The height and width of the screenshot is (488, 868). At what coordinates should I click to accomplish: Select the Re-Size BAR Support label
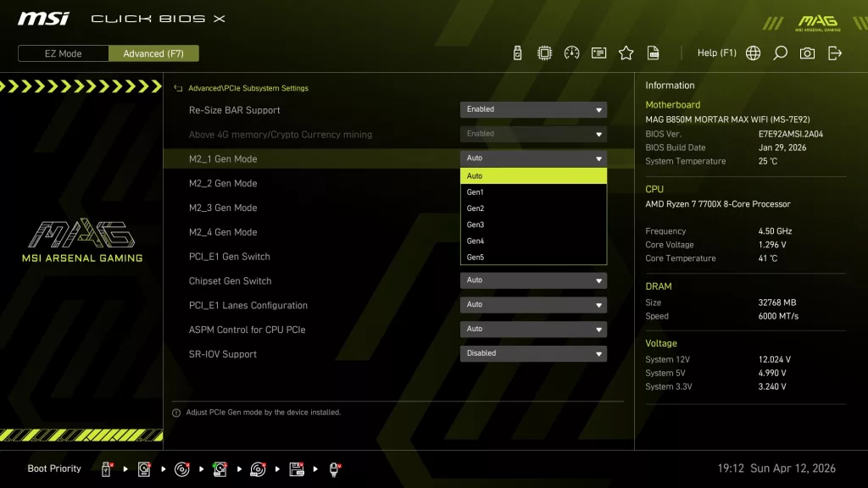click(234, 110)
